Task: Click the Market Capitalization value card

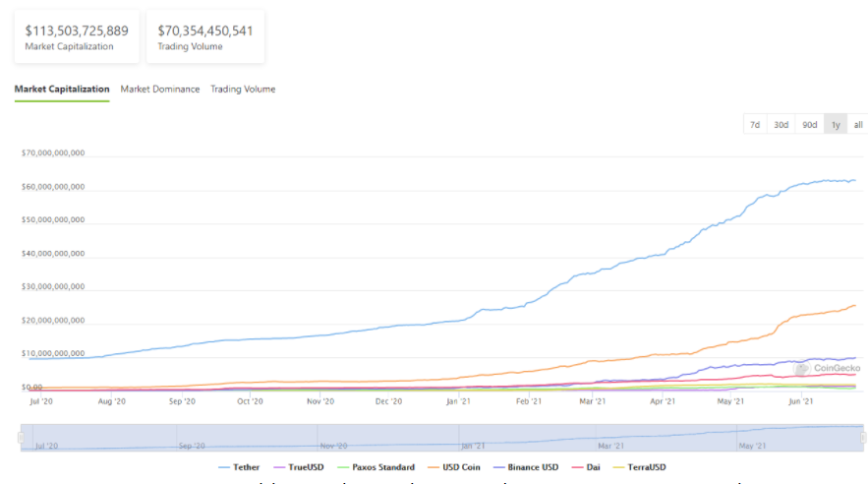Action: [x=77, y=36]
